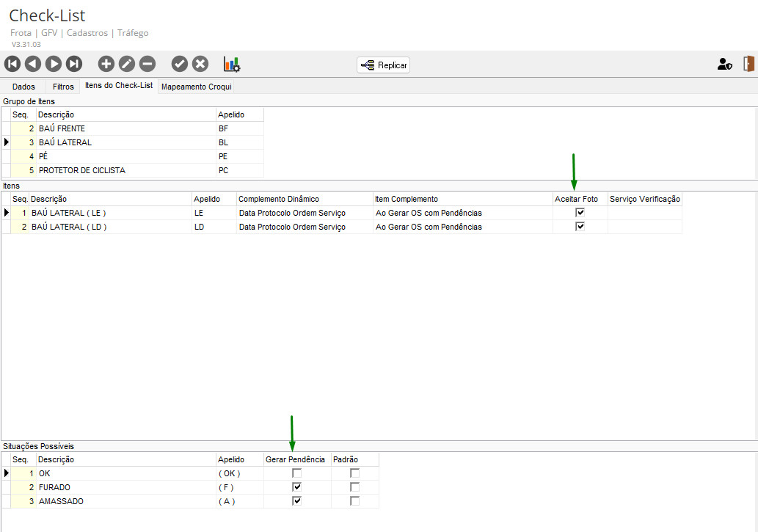Viewport: 758px width, 532px height.
Task: Open the Mapeamento Croqui tab
Action: pyautogui.click(x=196, y=87)
